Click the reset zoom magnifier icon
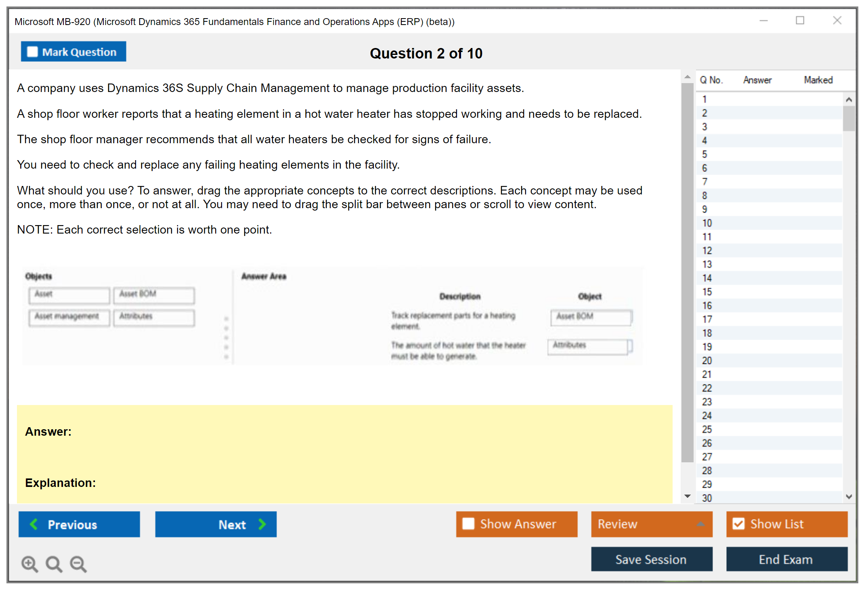Viewport: 868px width, 593px height. [x=54, y=564]
